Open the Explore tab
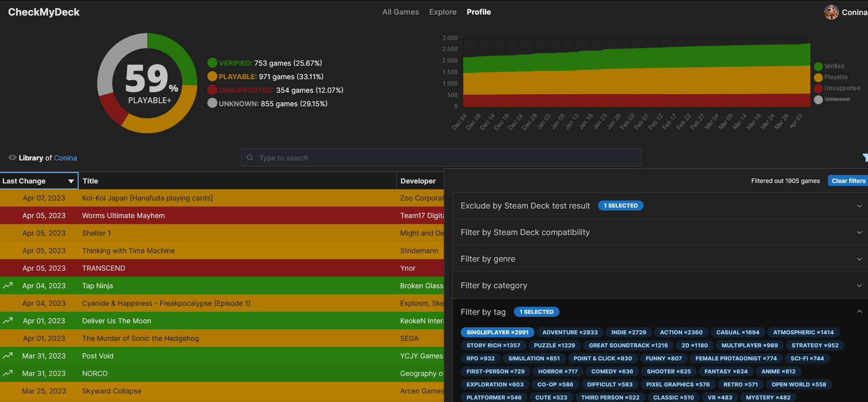This screenshot has height=402, width=868. tap(443, 12)
